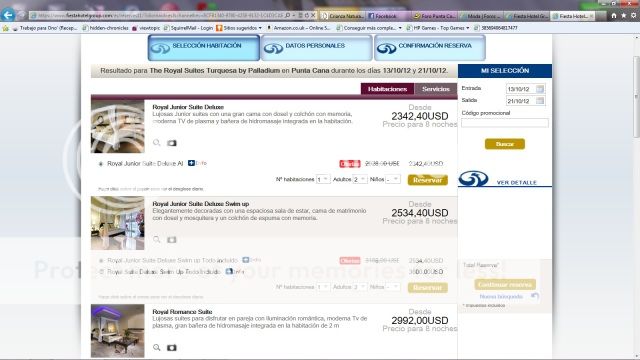The width and height of the screenshot is (640, 360).
Task: Expand the Niños dropdown for first room
Action: tap(393, 179)
